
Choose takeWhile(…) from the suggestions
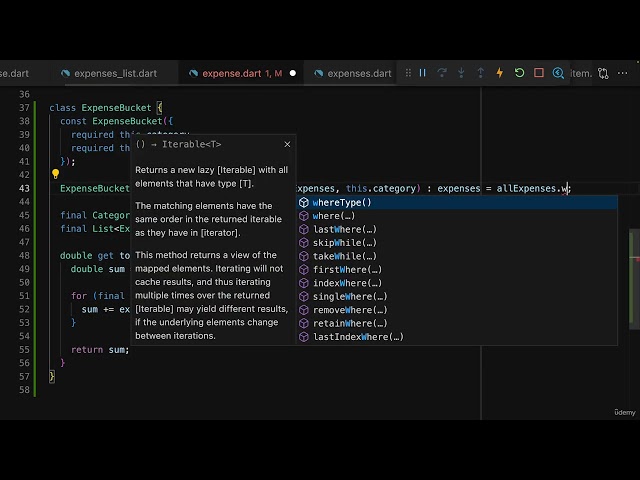[x=457, y=256]
